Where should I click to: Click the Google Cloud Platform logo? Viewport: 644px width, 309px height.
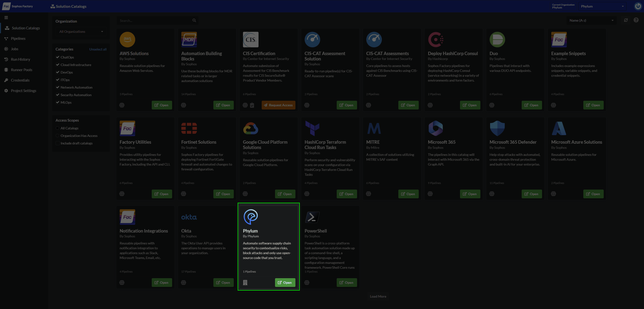click(251, 128)
